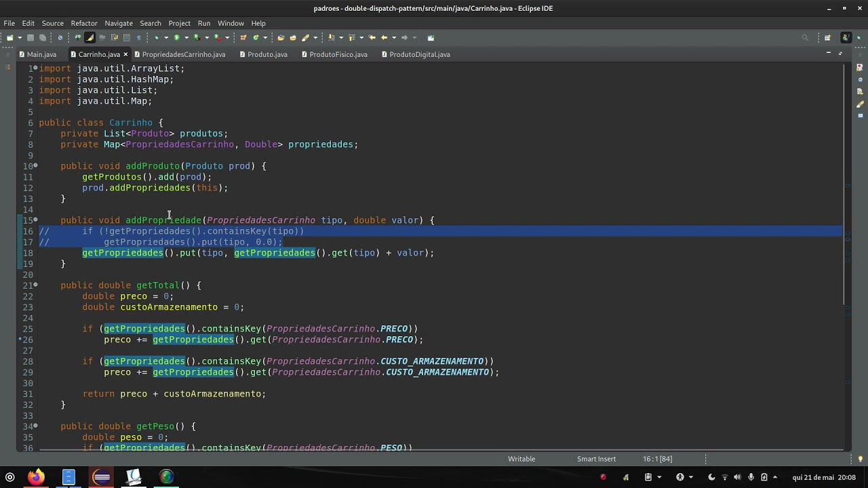Open the system clock showing 20:08
Image resolution: width=868 pixels, height=488 pixels.
click(x=824, y=477)
